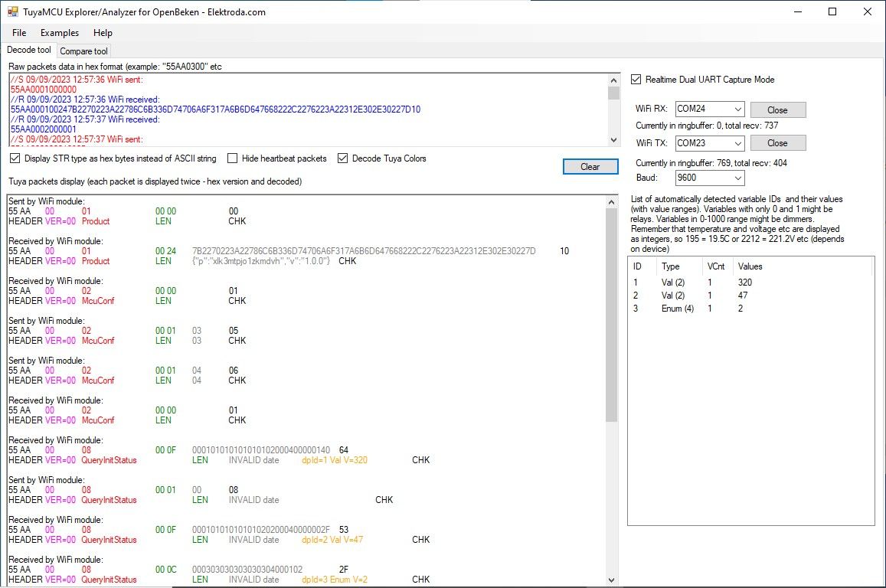The width and height of the screenshot is (886, 588).
Task: Select variable ID 3 Enum row
Action: 750,309
